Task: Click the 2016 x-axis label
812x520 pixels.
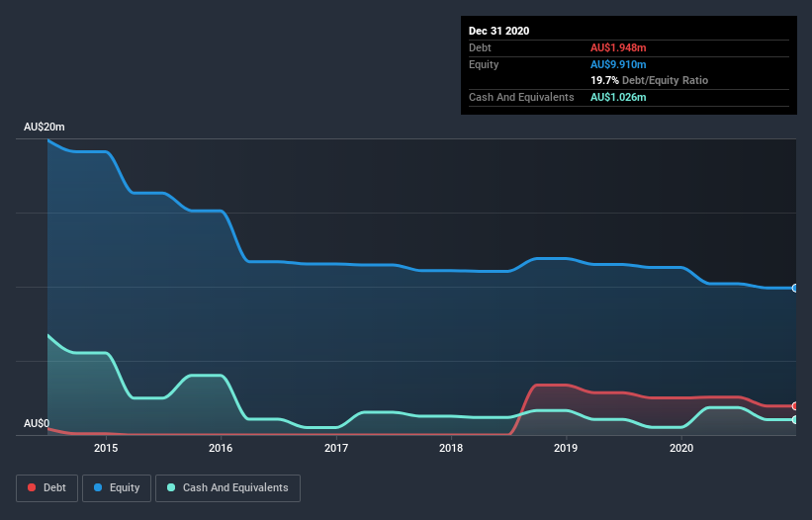Action: (221, 448)
